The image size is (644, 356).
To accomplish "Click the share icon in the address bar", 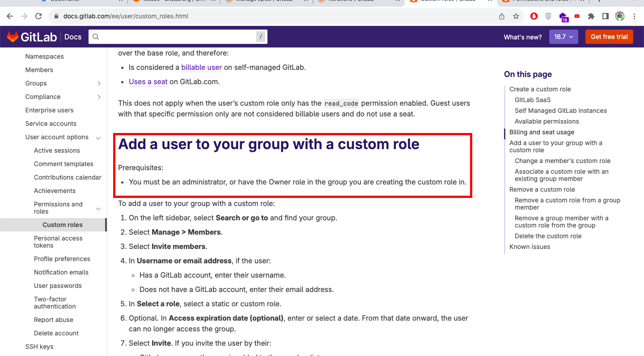I will pyautogui.click(x=502, y=16).
